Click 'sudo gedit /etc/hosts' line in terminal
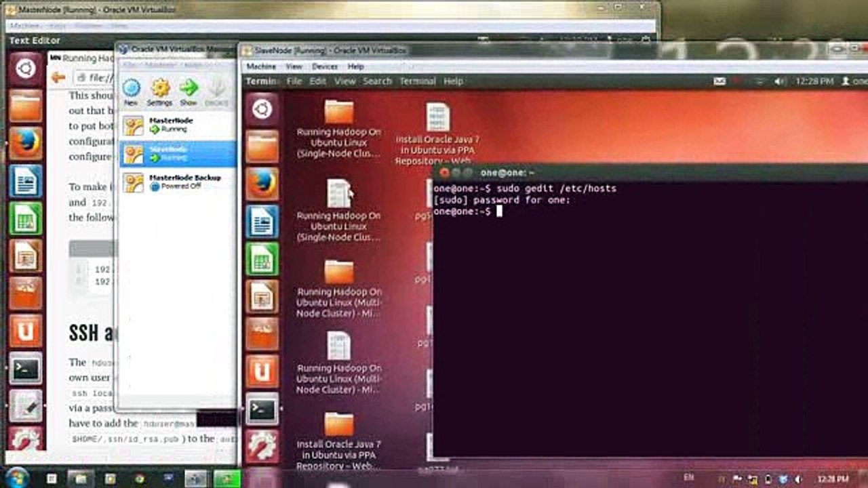 point(556,188)
